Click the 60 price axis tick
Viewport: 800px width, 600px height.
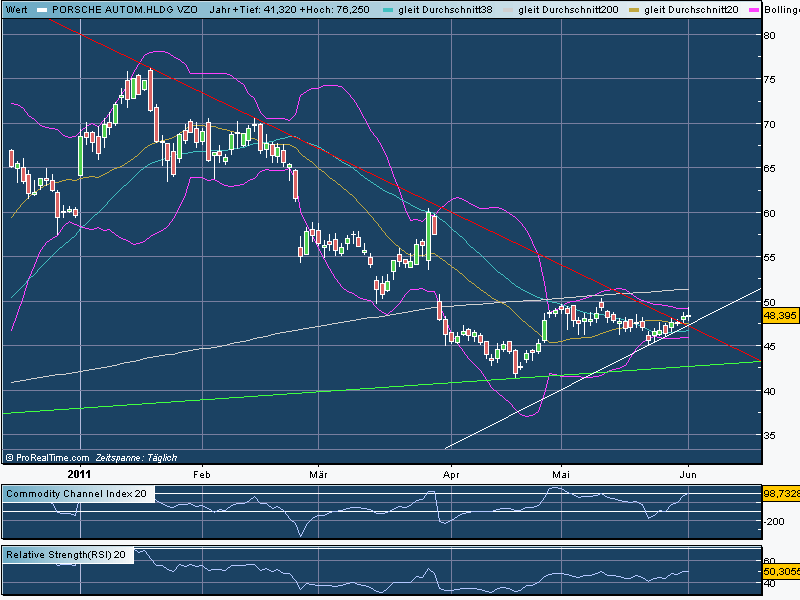[769, 213]
